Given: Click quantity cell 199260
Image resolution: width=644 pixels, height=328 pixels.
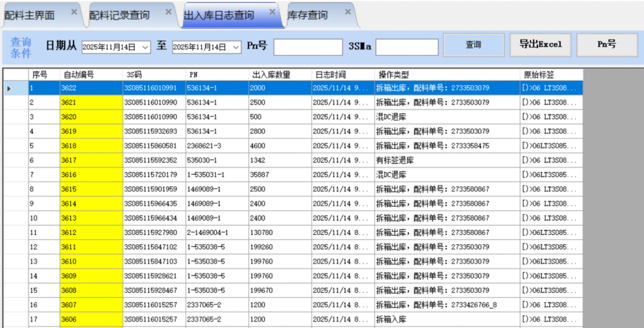Looking at the screenshot, I should pyautogui.click(x=280, y=247).
